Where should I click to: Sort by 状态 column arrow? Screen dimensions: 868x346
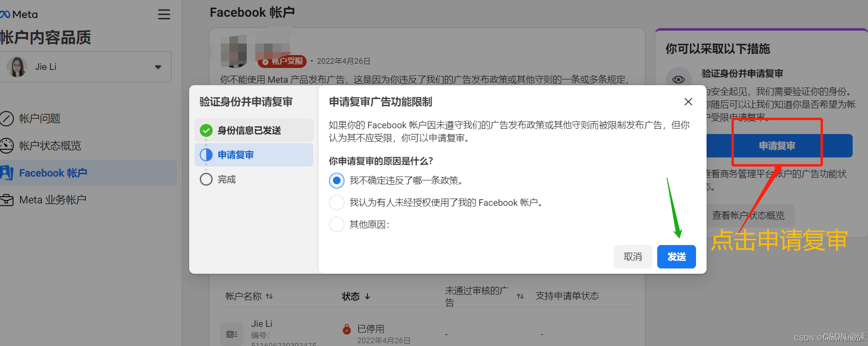(367, 296)
